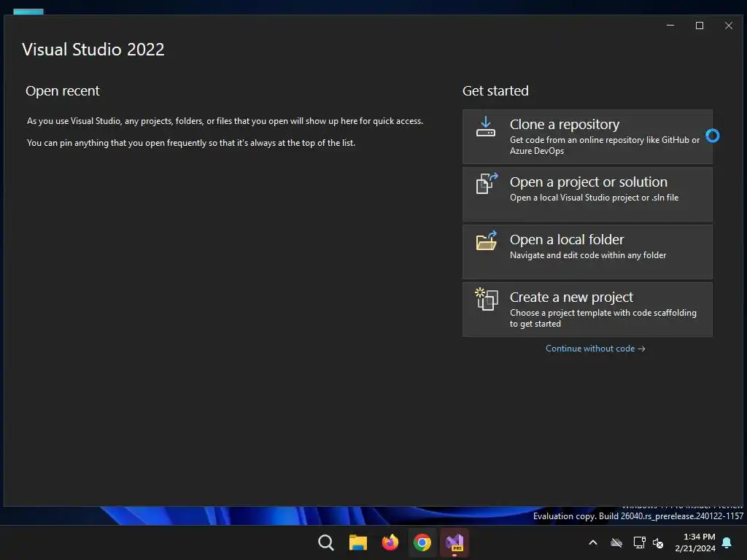Open Firefox from the taskbar
The height and width of the screenshot is (560, 747).
(390, 542)
